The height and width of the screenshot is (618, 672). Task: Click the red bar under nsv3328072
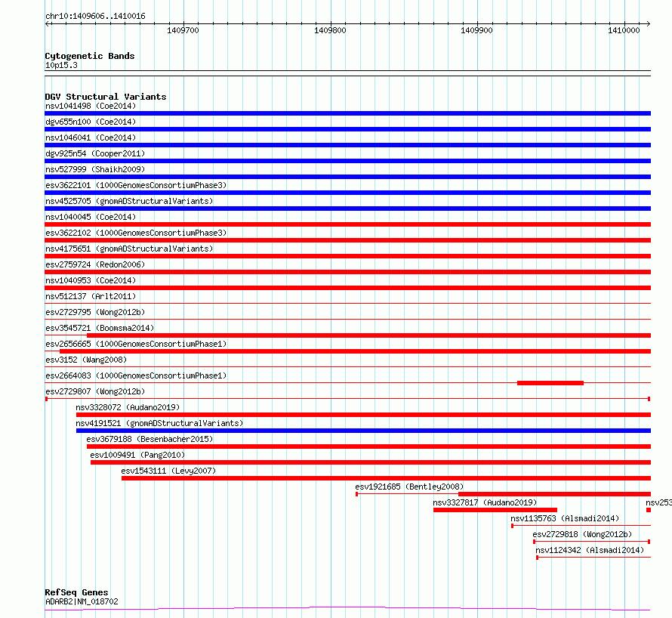click(x=363, y=415)
